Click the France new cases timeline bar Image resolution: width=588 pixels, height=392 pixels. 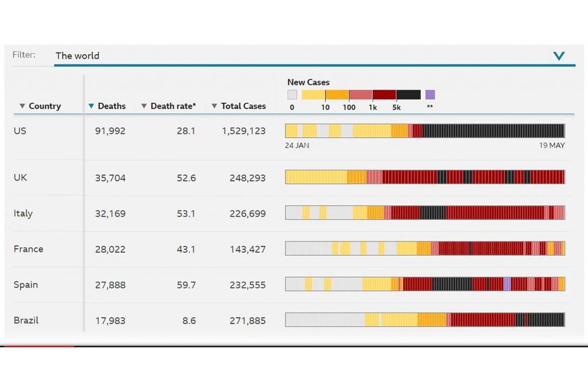pos(425,248)
